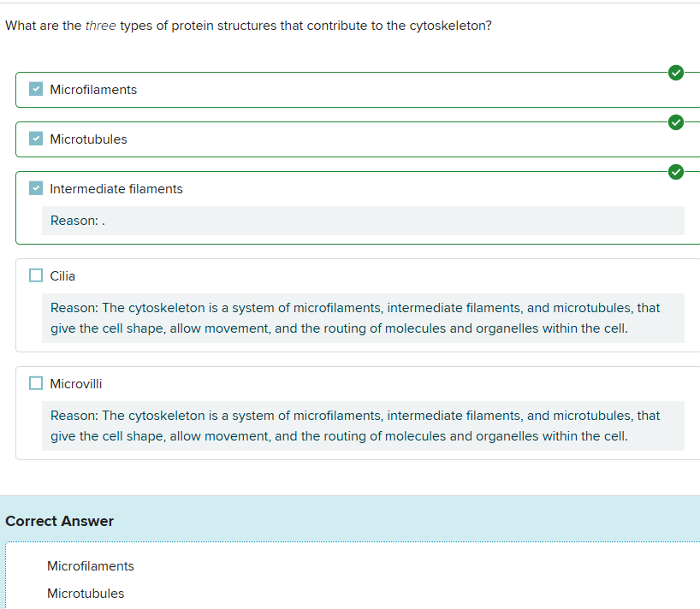The image size is (700, 609).
Task: Check the Cilia checkbox
Action: click(36, 275)
